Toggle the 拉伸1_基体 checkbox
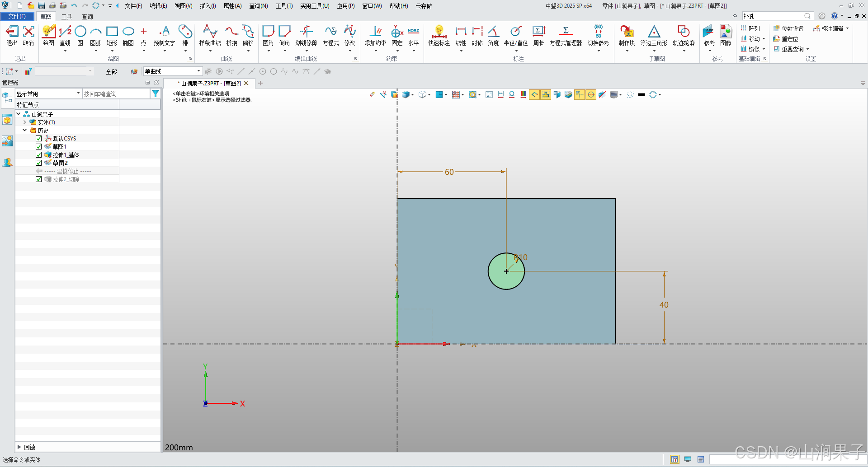 tap(39, 155)
